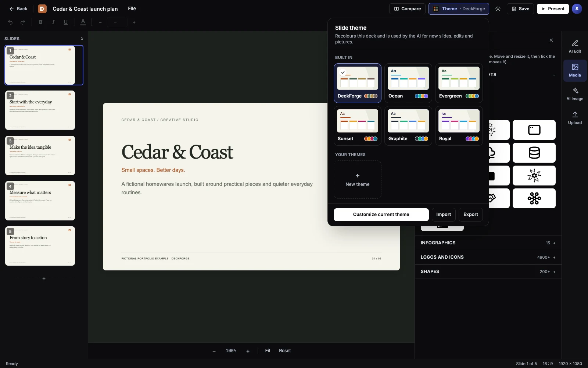Start the presentation with Present
588x368 pixels.
tap(553, 9)
